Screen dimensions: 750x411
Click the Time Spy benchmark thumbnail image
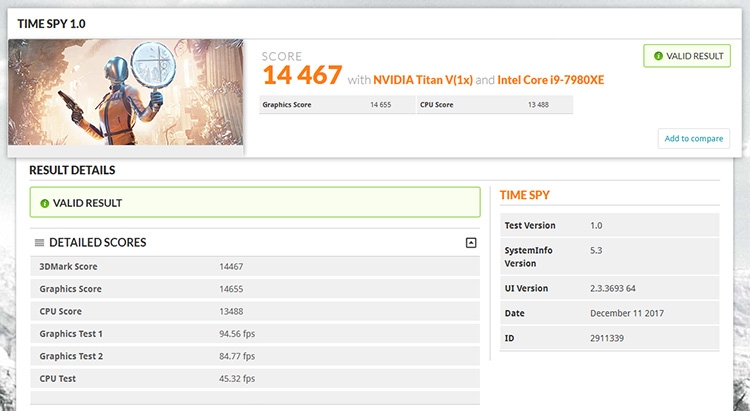click(x=126, y=92)
